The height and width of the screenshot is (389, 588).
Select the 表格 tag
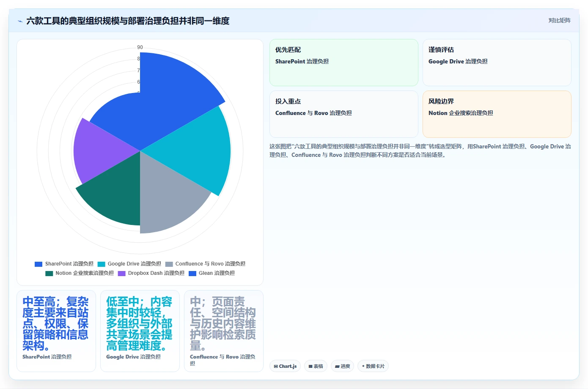316,366
